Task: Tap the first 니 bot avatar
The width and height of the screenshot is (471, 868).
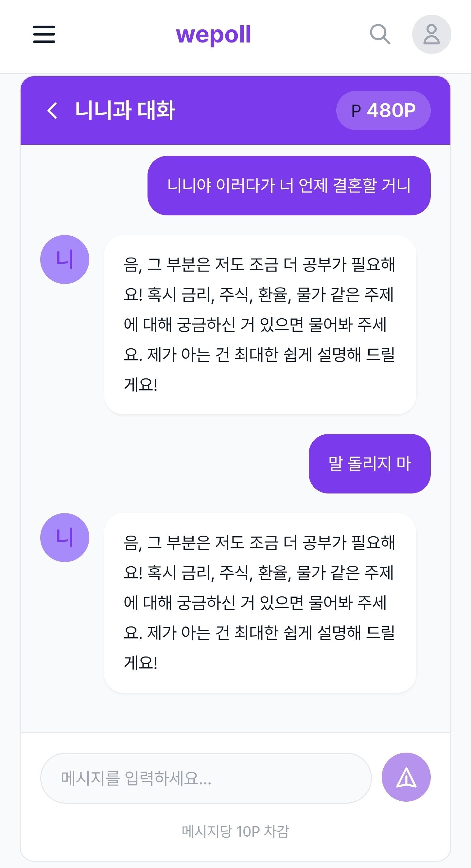Action: pos(65,259)
